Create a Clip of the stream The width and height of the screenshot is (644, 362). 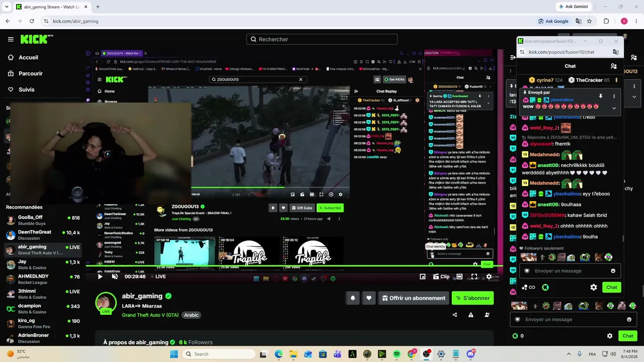[441, 277]
